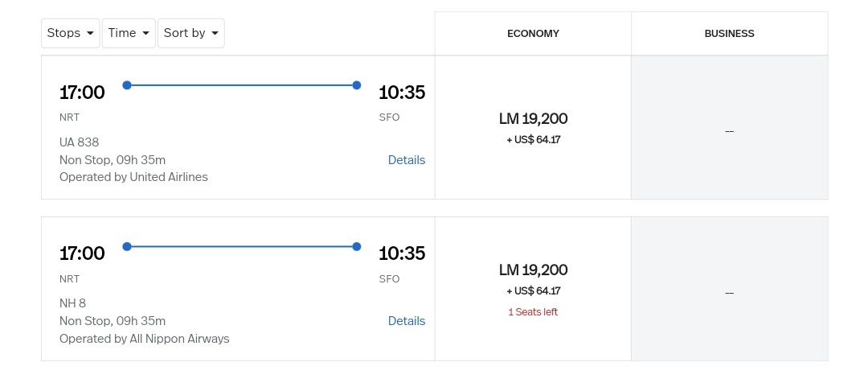Click "Operated by United Airlines" text
868x383 pixels.
click(133, 177)
